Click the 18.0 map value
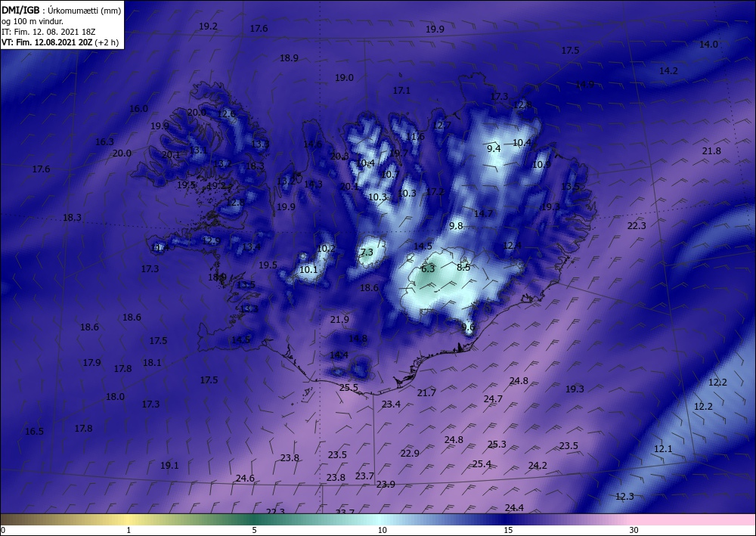Viewport: 756px width, 536px height. [115, 397]
